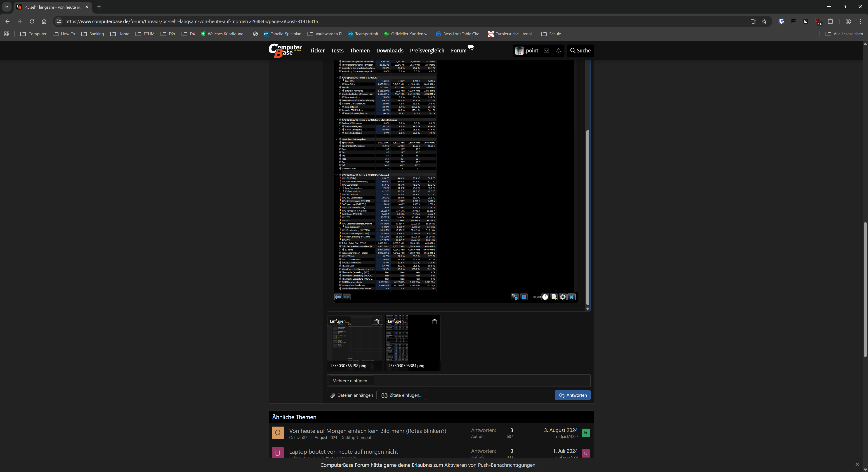Expand the Alle Lesezeichen folder
868x472 pixels.
point(844,34)
